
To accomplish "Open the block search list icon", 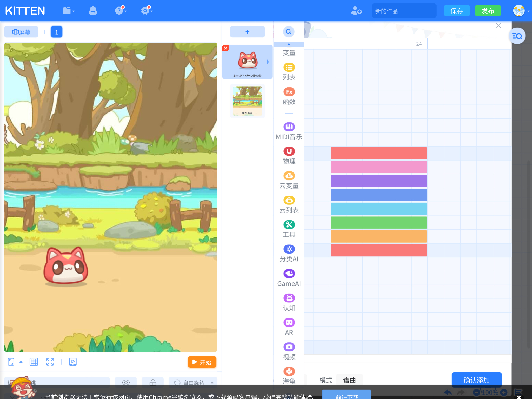I will [x=517, y=36].
